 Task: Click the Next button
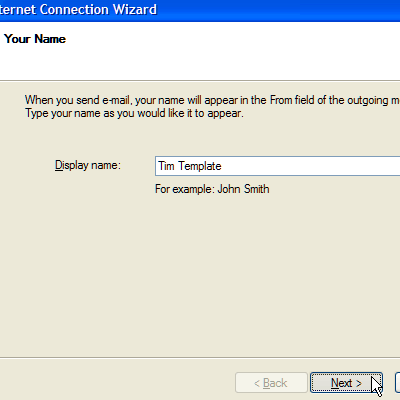click(346, 383)
